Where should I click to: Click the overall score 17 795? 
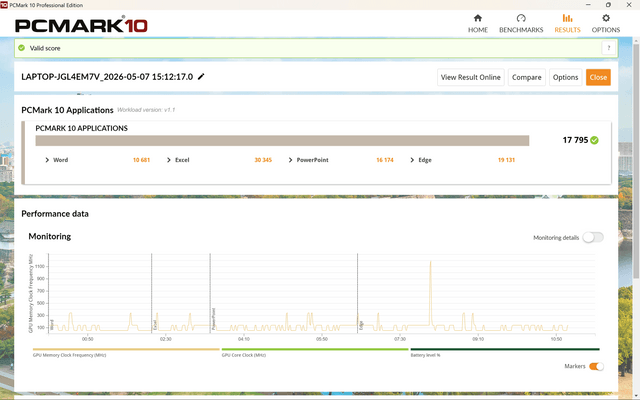575,140
